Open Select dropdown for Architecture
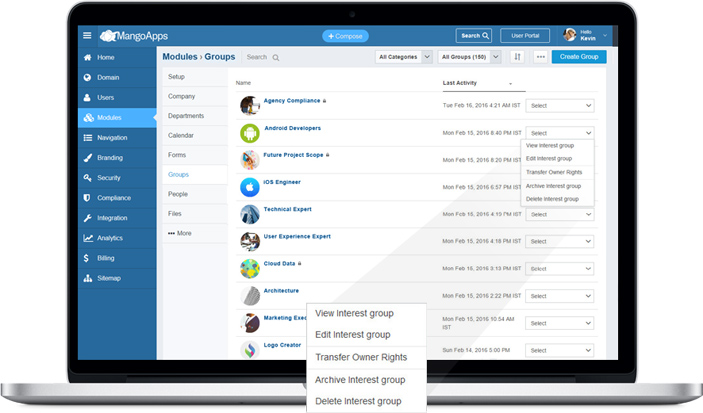 click(x=560, y=296)
